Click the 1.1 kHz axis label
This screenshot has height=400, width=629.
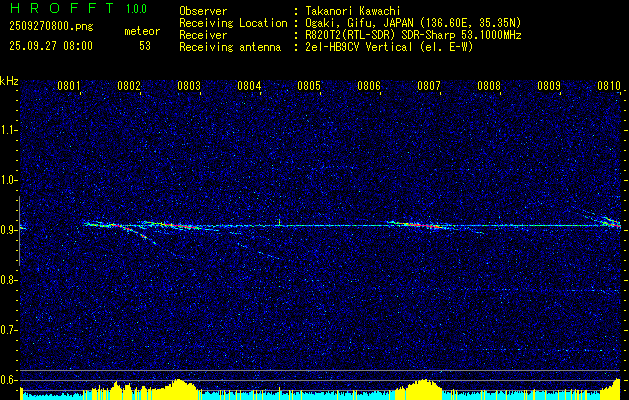tap(9, 130)
